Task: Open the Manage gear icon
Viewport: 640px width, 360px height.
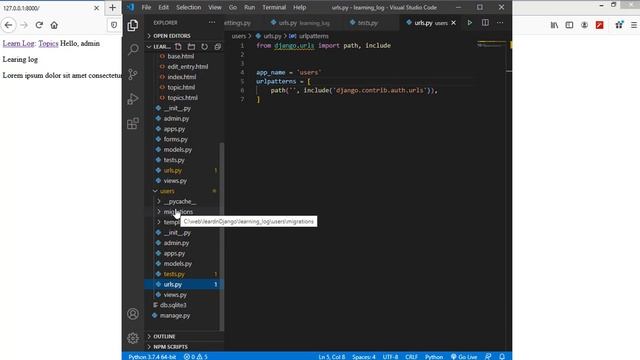Action: coord(133,338)
